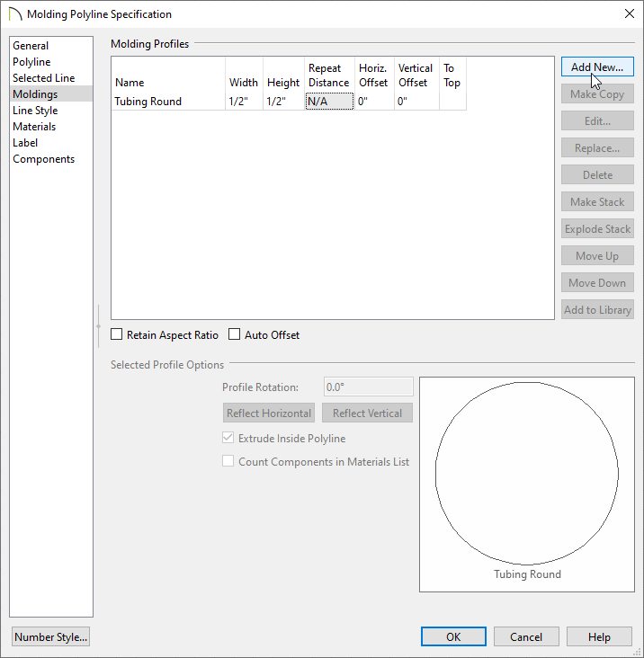Click the Make Stack button
Screen dimensions: 644x658
[x=597, y=202]
